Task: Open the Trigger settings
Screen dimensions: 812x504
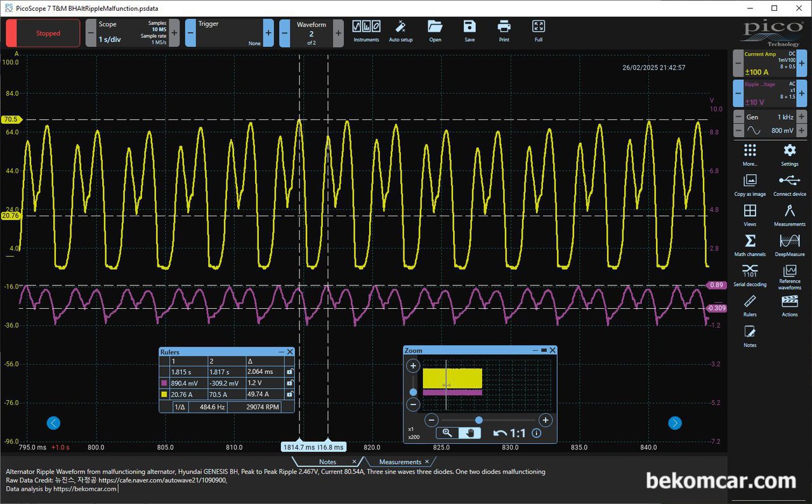Action: tap(229, 33)
